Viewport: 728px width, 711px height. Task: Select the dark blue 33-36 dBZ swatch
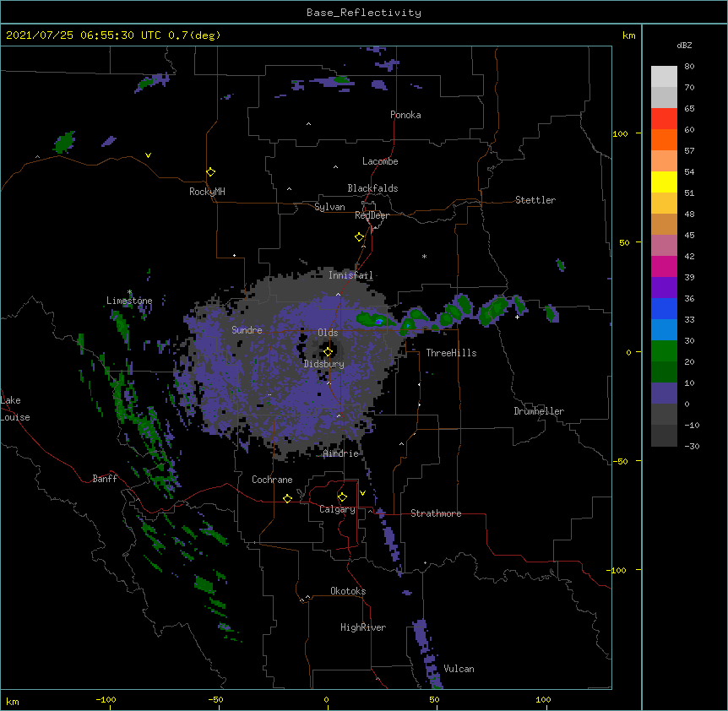coord(664,309)
